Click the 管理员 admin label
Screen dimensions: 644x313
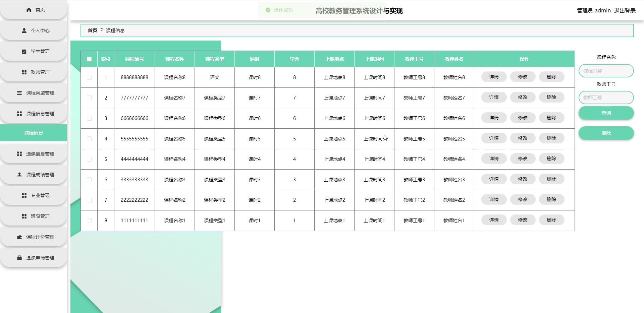click(x=594, y=11)
